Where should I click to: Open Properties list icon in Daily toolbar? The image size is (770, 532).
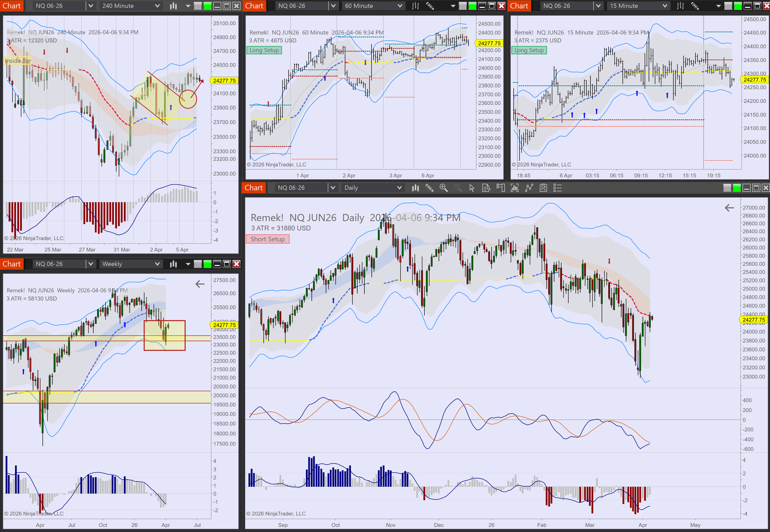point(557,188)
